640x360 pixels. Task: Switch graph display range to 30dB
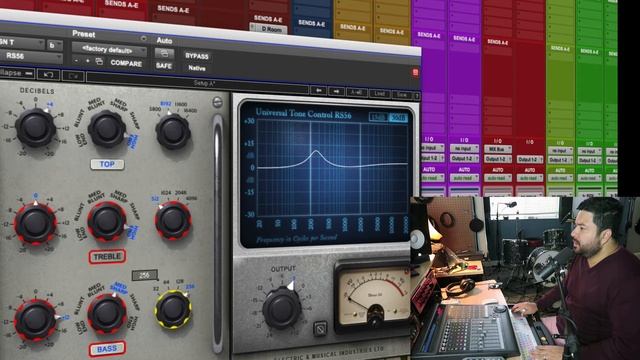pyautogui.click(x=398, y=118)
